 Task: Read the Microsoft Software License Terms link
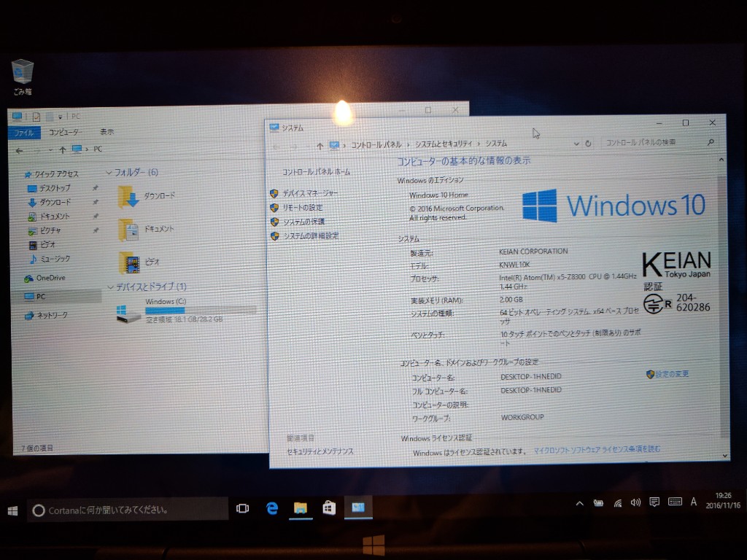click(x=597, y=449)
